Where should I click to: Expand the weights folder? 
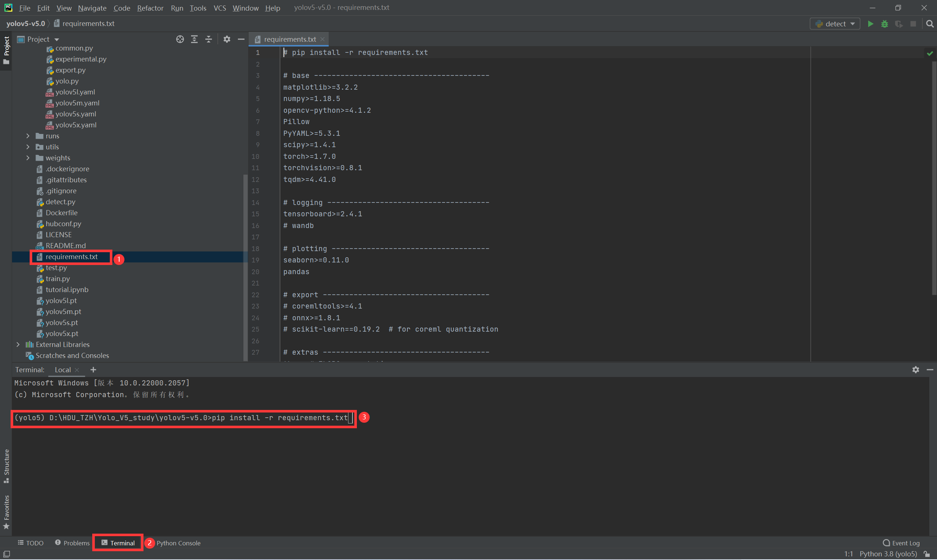(28, 158)
